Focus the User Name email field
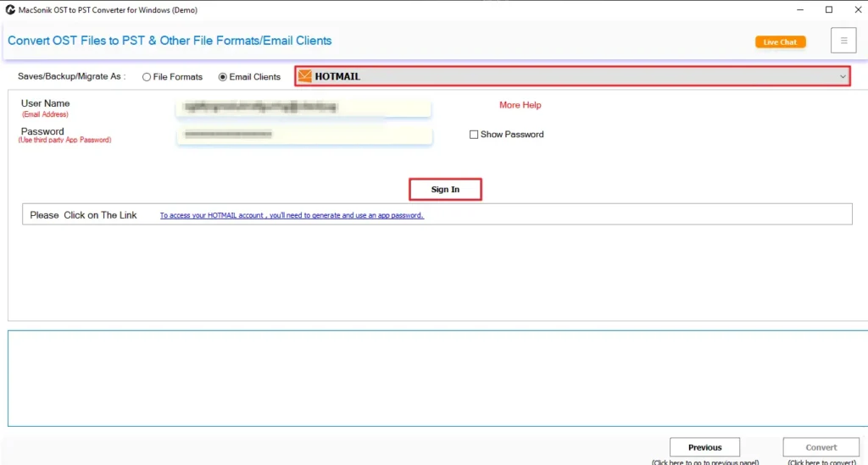The height and width of the screenshot is (465, 868). [303, 108]
